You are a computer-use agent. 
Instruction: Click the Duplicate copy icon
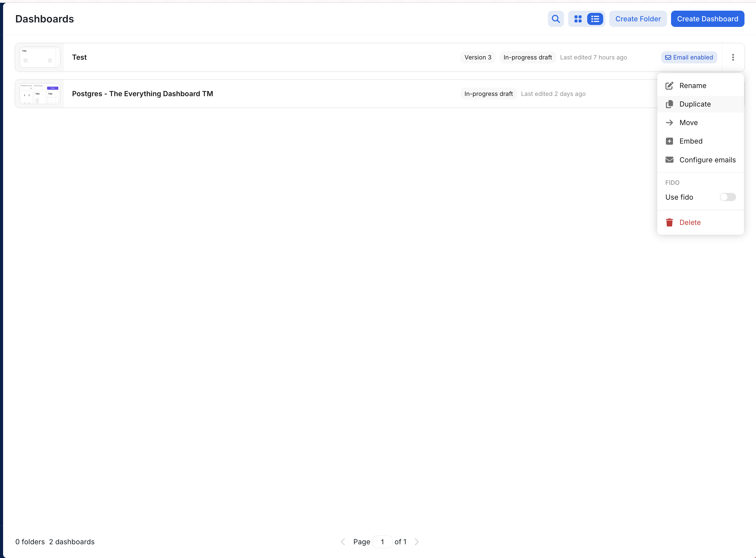coord(669,104)
